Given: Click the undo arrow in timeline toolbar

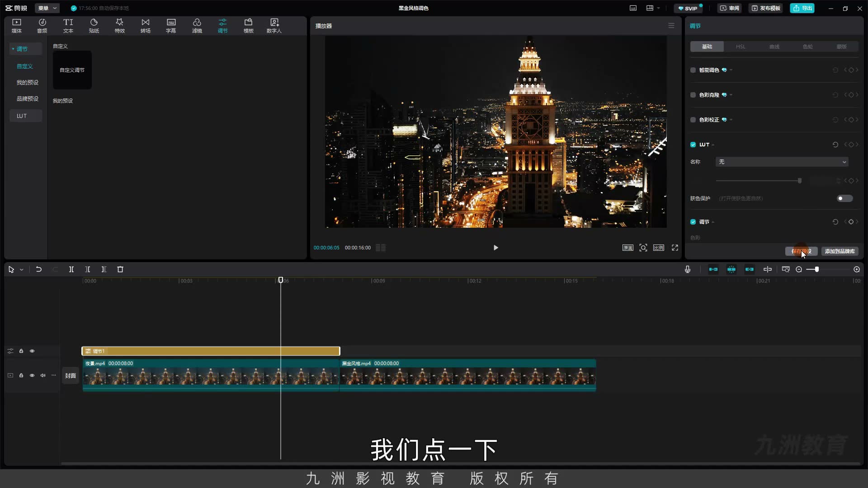Looking at the screenshot, I should [x=39, y=269].
